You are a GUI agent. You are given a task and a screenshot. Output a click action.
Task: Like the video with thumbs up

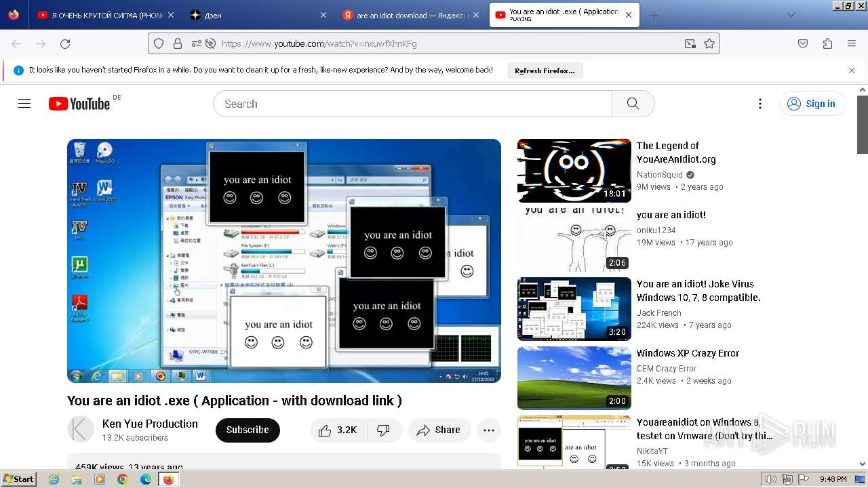[x=338, y=430]
